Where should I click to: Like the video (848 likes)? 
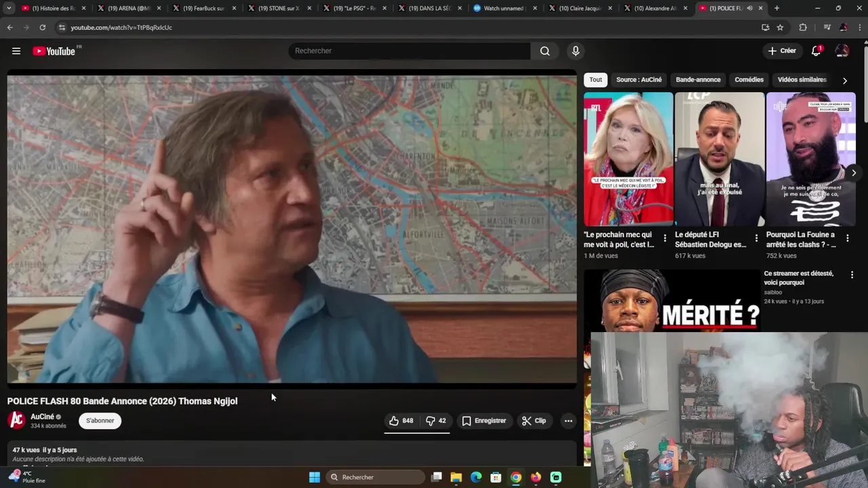click(401, 421)
